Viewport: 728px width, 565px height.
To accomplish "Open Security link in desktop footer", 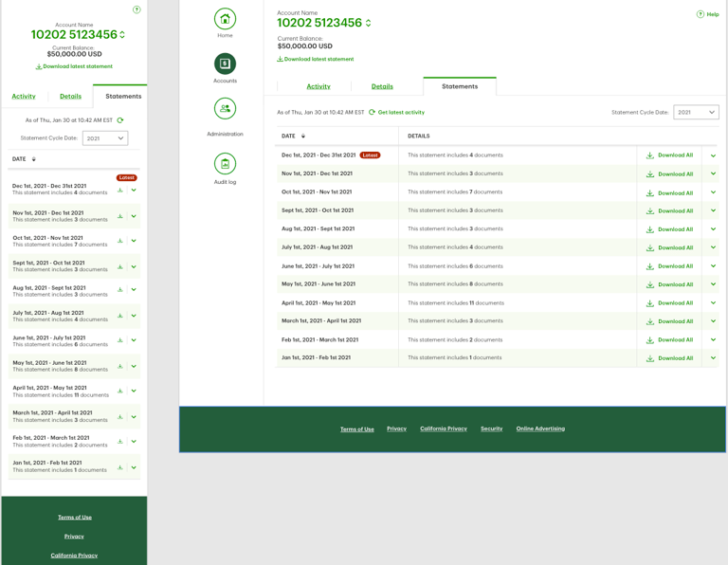I will (492, 428).
